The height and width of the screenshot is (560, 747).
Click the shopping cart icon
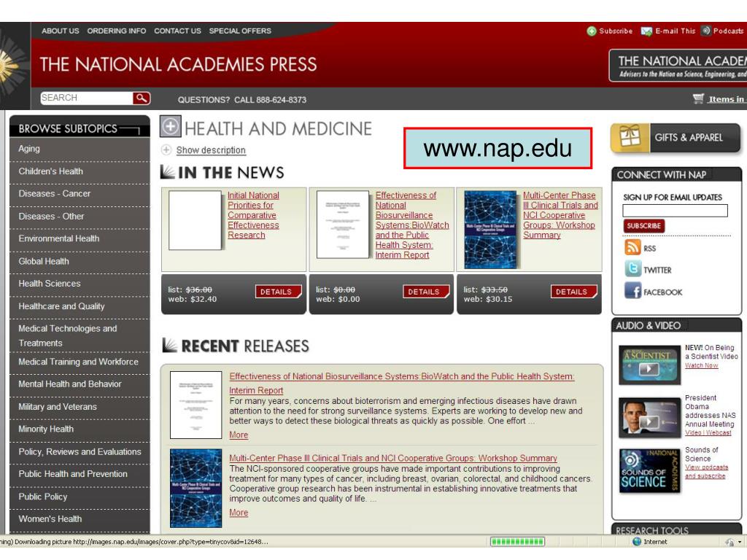(698, 98)
